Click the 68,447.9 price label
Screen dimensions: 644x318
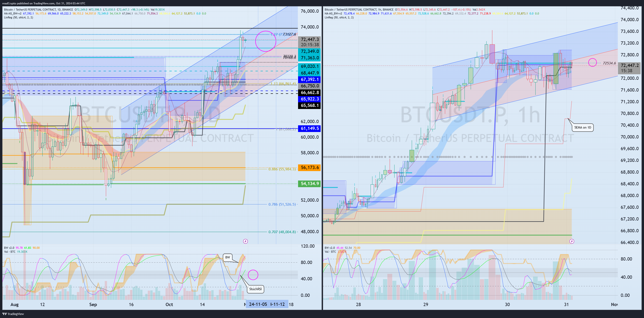pyautogui.click(x=310, y=73)
